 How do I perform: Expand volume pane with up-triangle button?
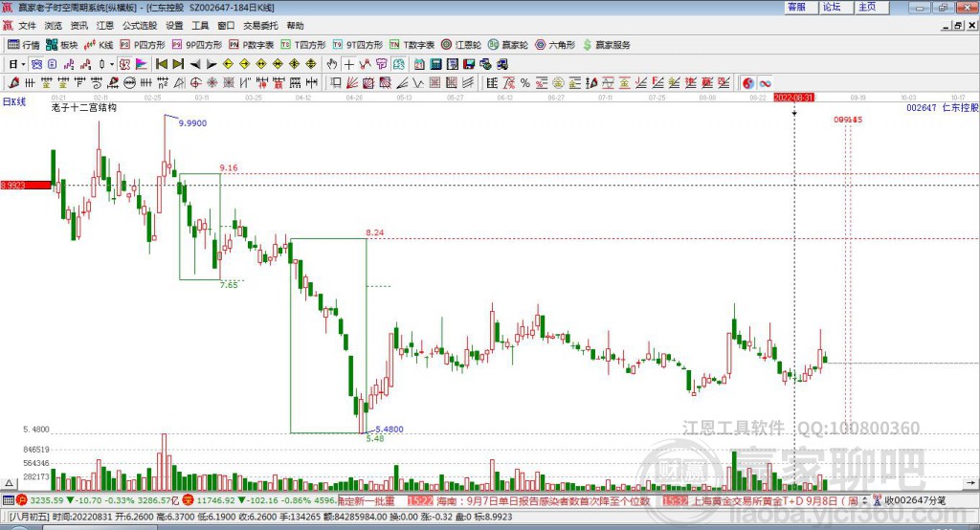10,483
